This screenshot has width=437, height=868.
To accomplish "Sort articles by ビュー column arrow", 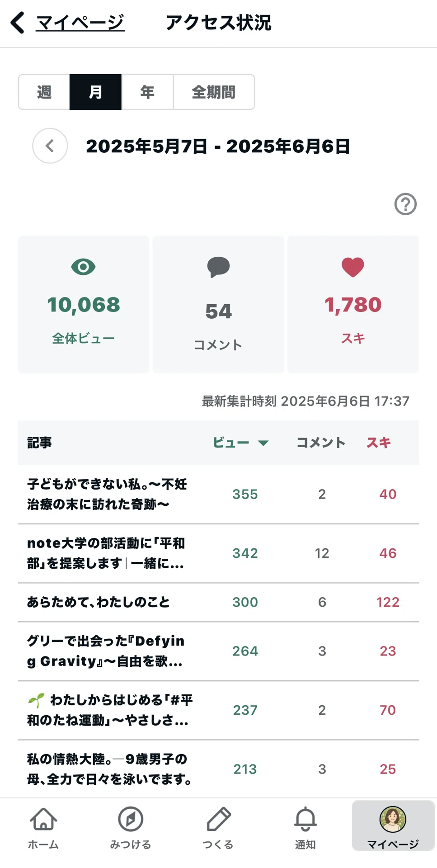I will pyautogui.click(x=263, y=443).
